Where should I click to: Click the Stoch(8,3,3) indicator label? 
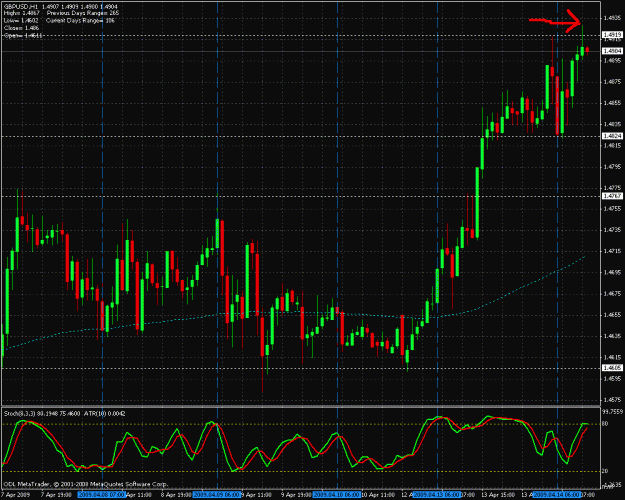click(x=20, y=414)
